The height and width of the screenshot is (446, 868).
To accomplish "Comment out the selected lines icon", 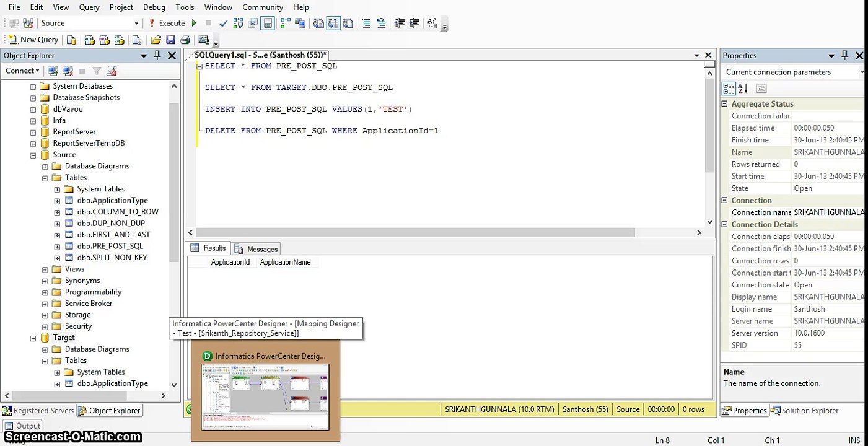I will click(366, 23).
